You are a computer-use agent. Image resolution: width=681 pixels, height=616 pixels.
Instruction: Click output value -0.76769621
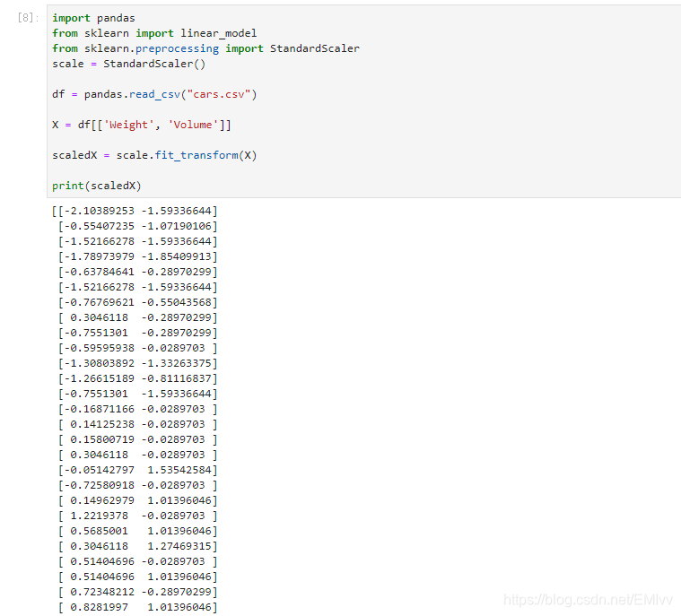click(99, 302)
